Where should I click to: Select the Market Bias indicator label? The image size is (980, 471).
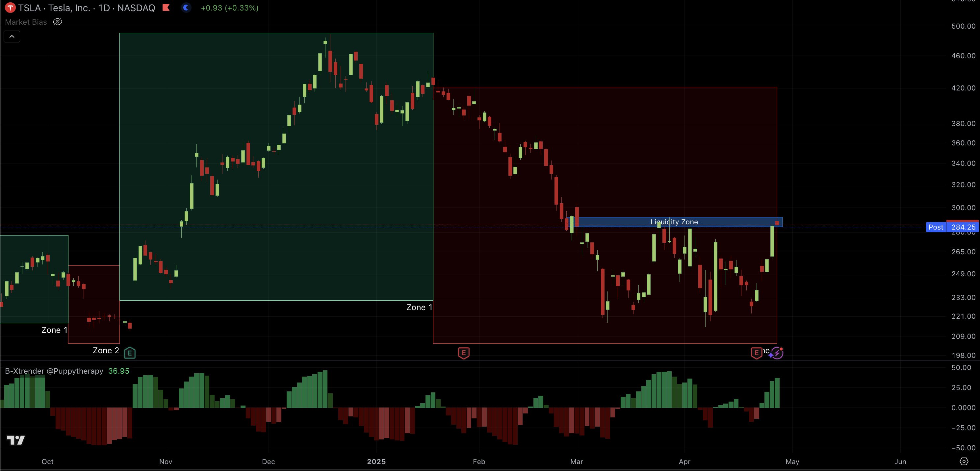26,22
